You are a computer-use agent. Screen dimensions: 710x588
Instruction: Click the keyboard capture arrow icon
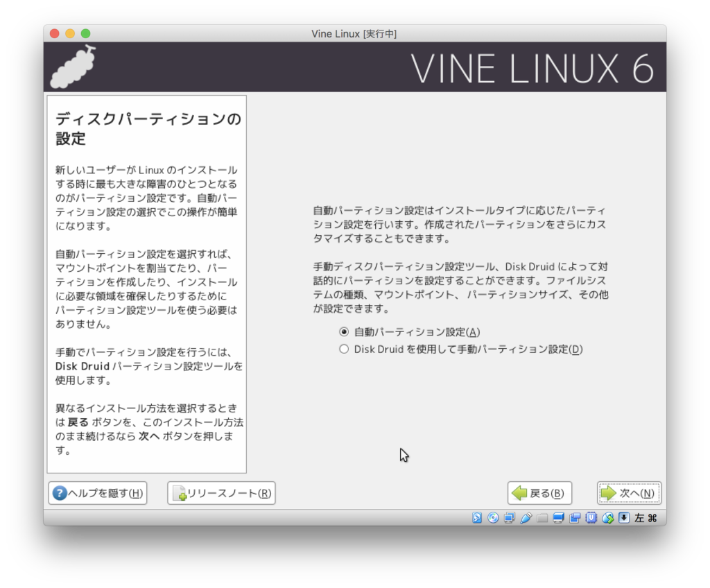point(624,518)
